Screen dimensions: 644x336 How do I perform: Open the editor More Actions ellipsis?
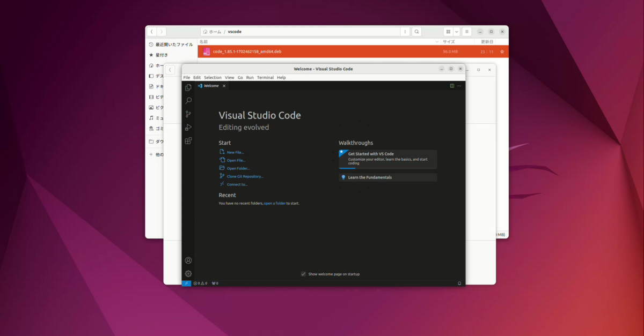pyautogui.click(x=459, y=86)
